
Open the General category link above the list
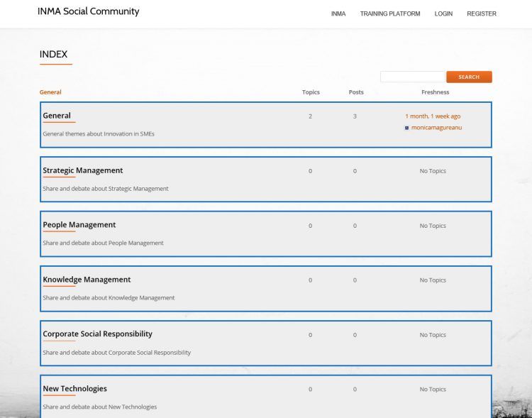click(50, 92)
